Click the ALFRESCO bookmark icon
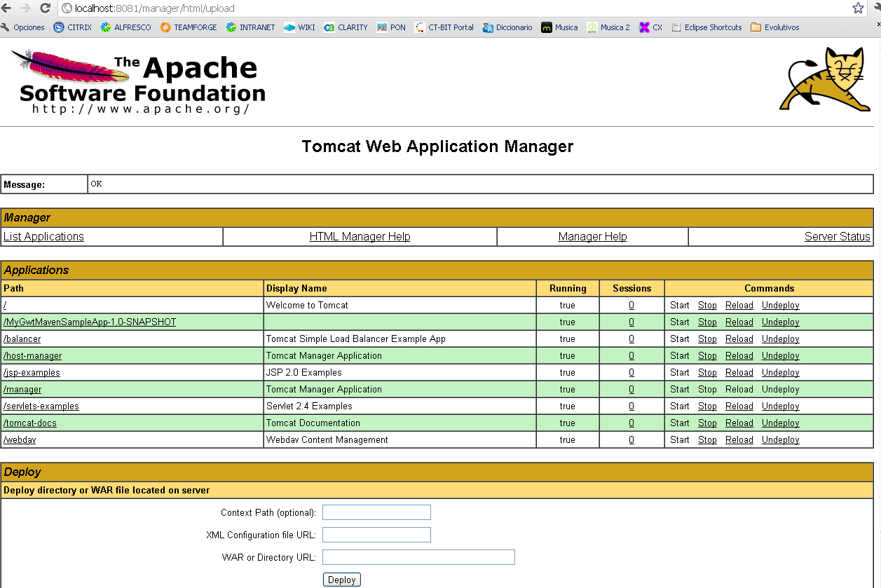 (x=107, y=27)
